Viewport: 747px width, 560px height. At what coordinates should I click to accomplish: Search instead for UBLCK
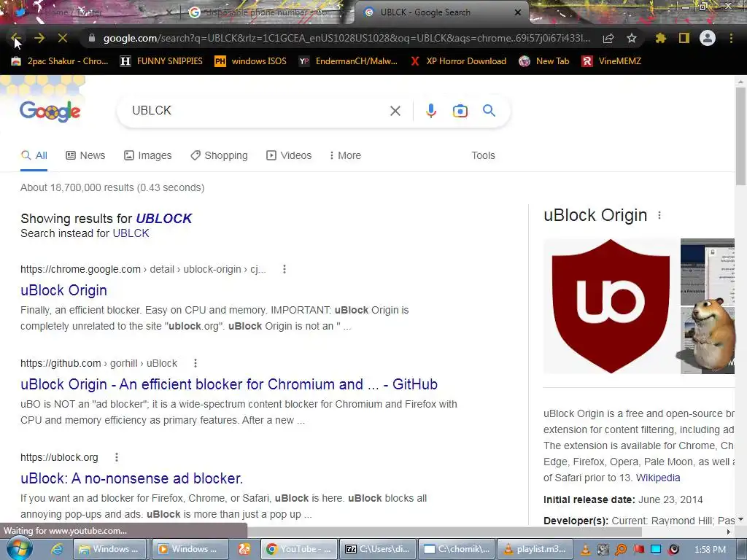pos(131,233)
